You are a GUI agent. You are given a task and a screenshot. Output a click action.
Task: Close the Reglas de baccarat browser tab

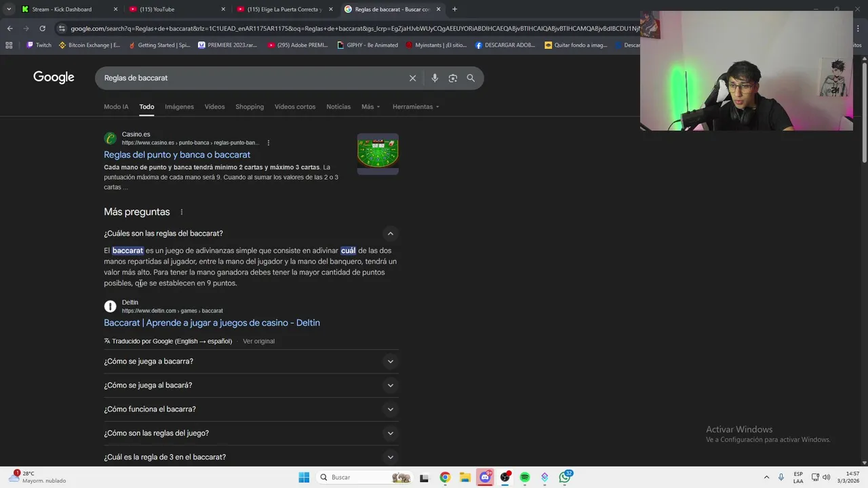tap(438, 9)
